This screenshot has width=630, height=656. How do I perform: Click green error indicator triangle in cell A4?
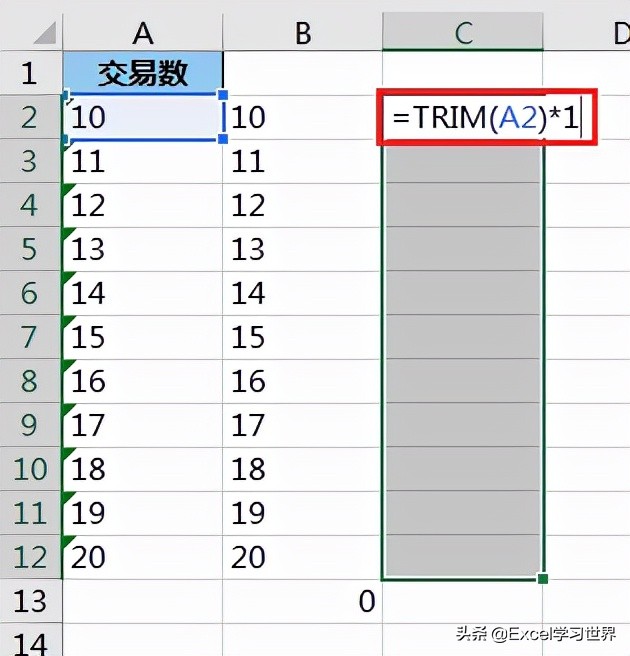point(68,188)
